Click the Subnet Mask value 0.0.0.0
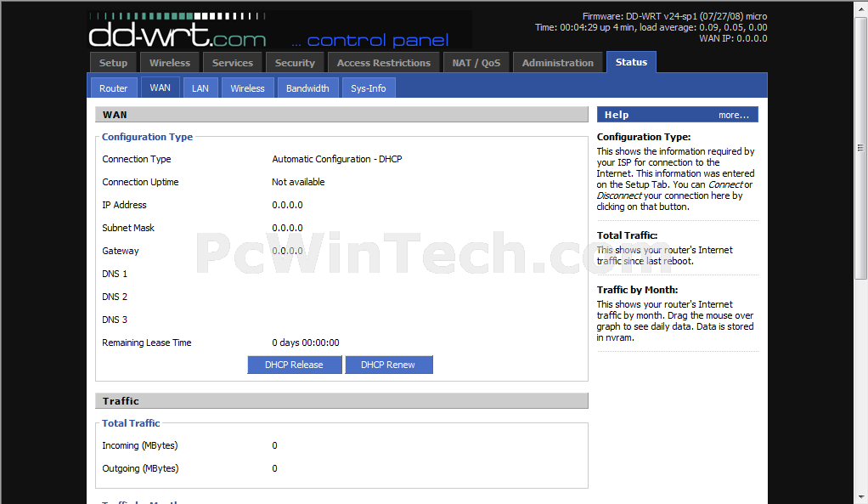 point(287,228)
